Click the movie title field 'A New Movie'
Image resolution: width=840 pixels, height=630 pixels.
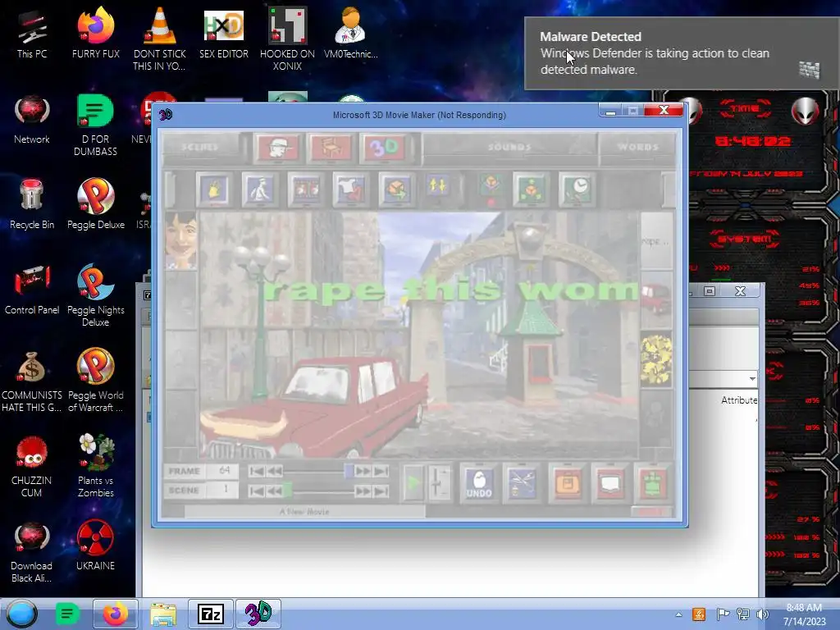(304, 512)
